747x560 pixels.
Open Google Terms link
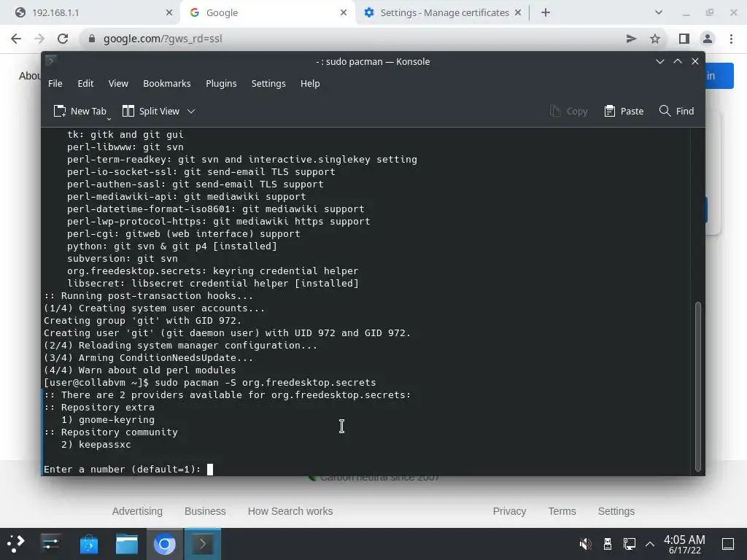coord(562,511)
